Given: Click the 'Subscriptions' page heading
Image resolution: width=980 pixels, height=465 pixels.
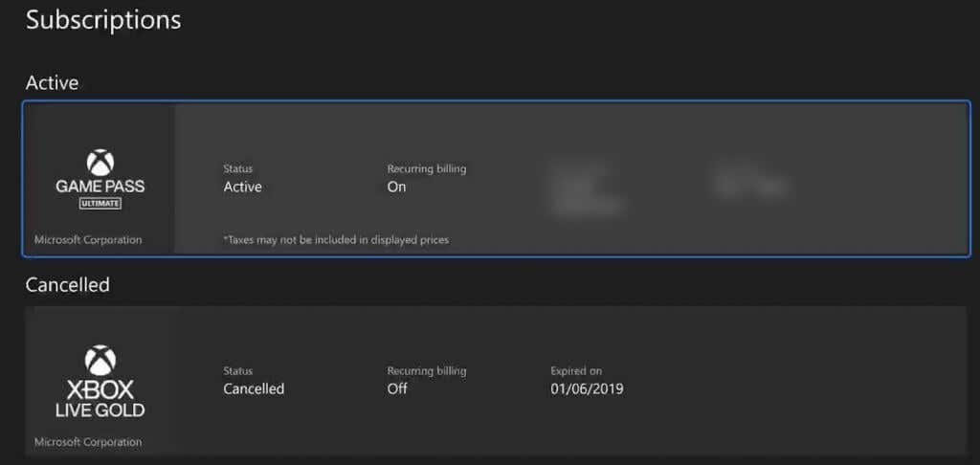Looking at the screenshot, I should (x=103, y=20).
